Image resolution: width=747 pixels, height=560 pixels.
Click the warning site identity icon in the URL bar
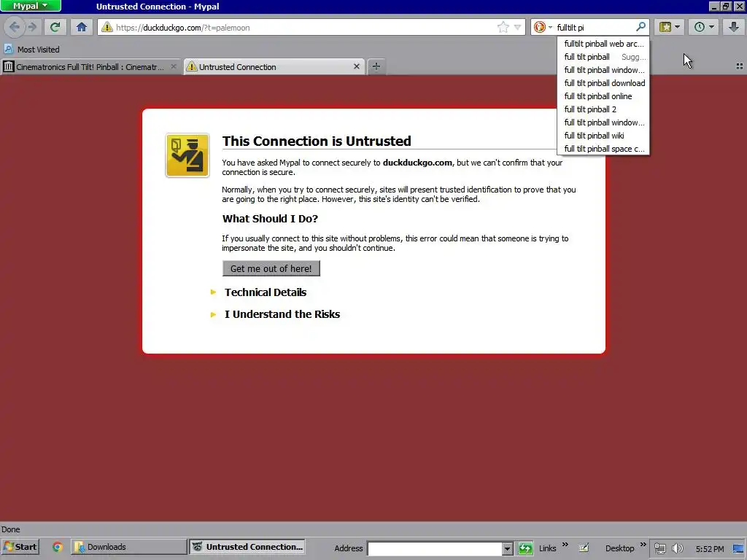tap(107, 27)
